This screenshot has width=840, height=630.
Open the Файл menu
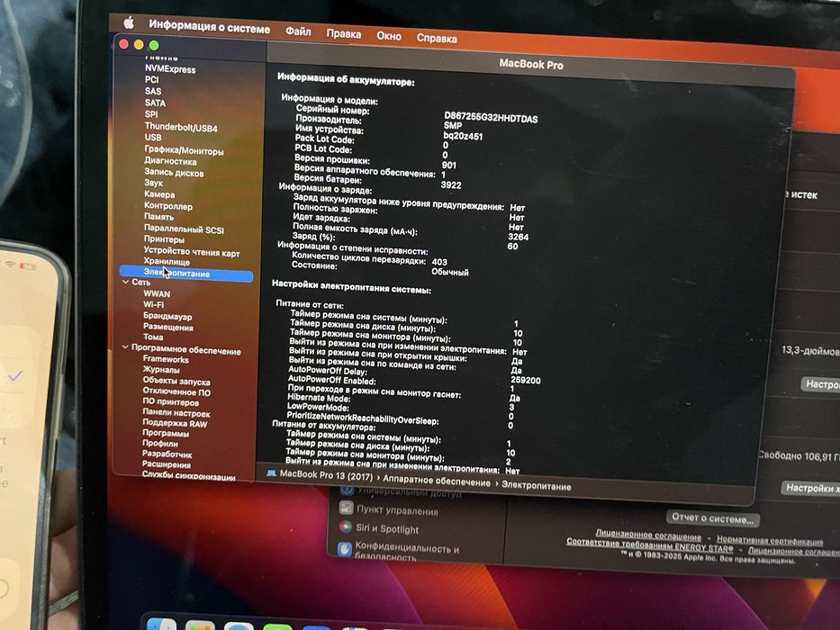(x=298, y=31)
